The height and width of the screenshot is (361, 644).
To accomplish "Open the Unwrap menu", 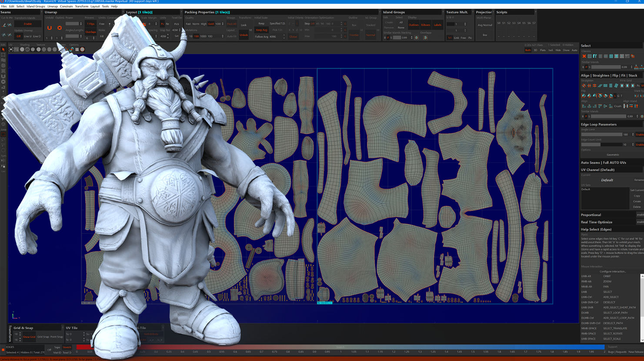I will tap(52, 7).
